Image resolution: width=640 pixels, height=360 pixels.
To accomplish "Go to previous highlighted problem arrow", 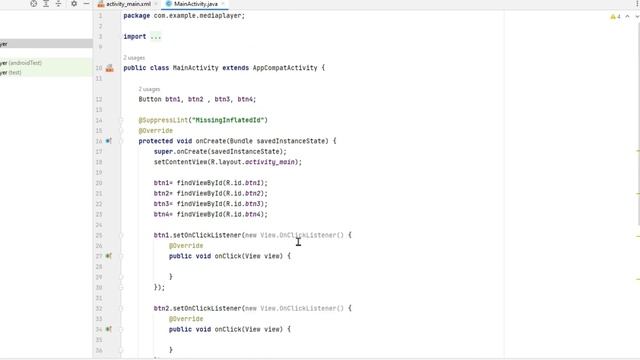I will [627, 17].
